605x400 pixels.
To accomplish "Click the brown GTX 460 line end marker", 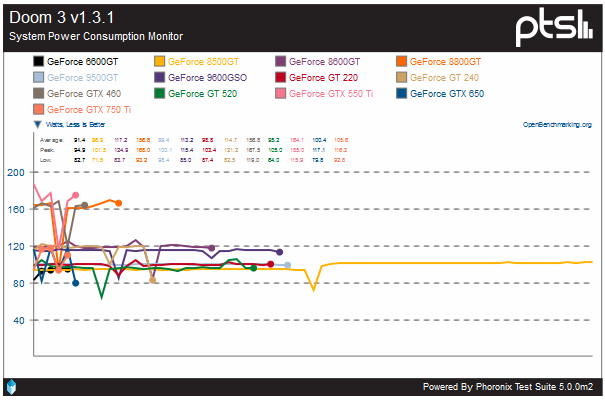I will point(85,205).
